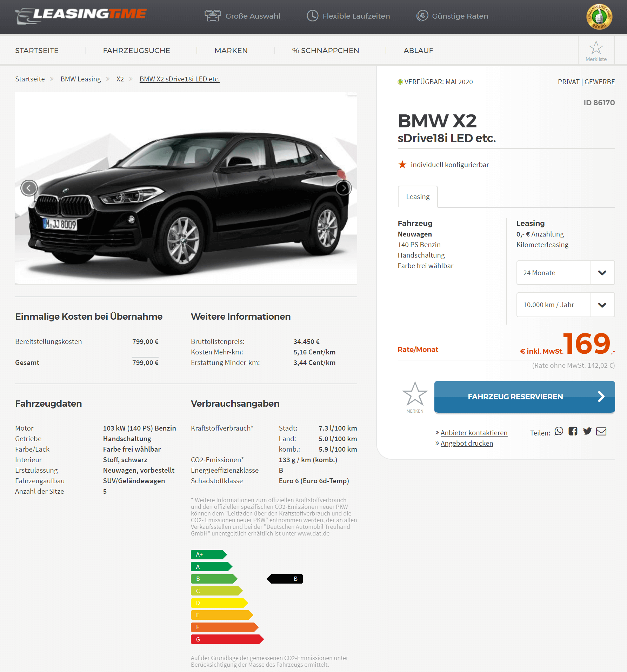Viewport: 627px width, 672px height.
Task: Show previous car image with left arrow
Action: click(29, 188)
